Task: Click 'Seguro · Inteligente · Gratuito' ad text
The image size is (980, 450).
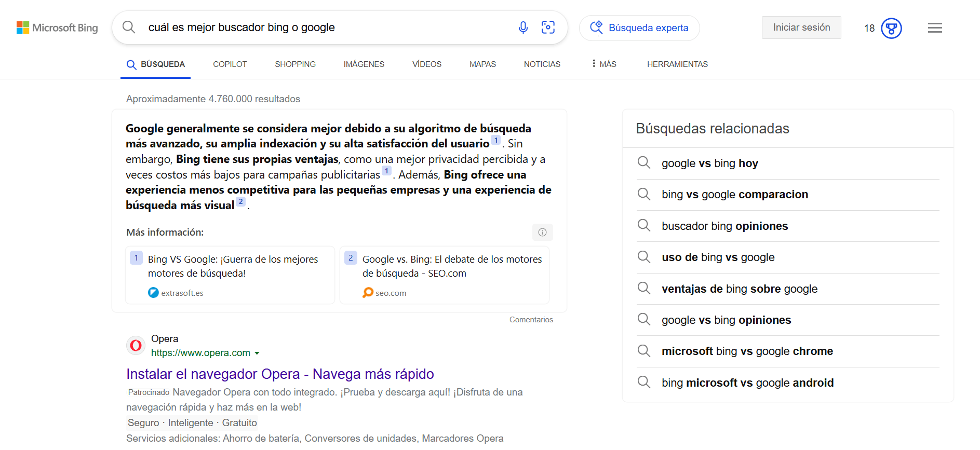Action: pos(192,423)
